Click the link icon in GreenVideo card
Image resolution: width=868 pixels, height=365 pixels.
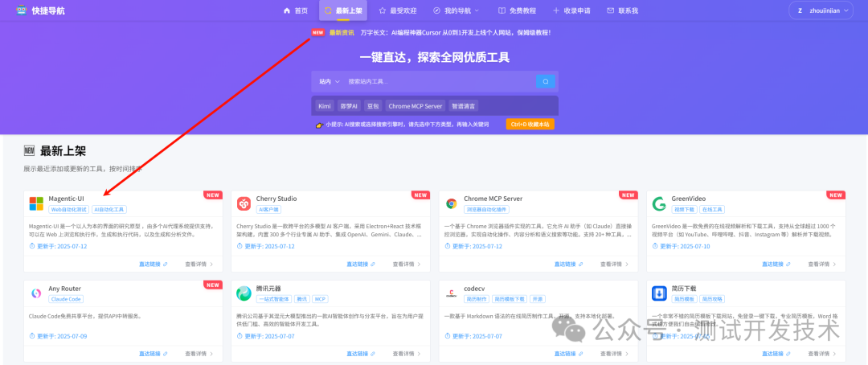pos(788,265)
